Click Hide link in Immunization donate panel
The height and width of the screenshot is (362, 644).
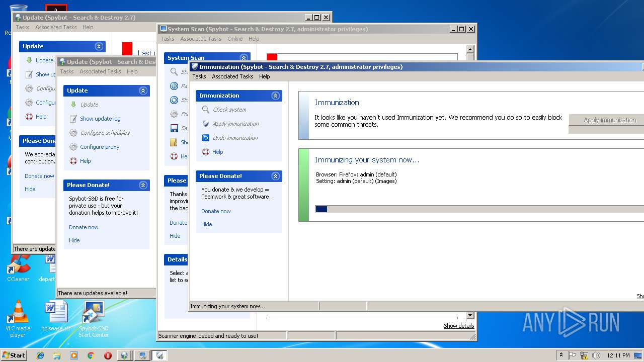tap(207, 224)
